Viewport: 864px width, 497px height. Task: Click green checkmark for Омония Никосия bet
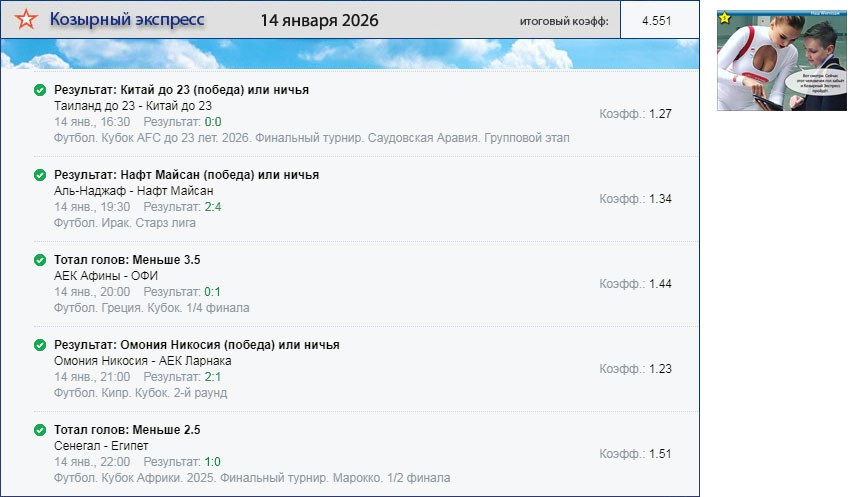40,345
